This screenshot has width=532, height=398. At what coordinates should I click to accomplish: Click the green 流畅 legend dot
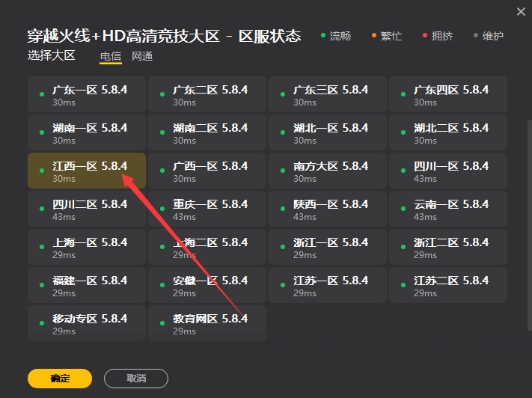pos(323,35)
